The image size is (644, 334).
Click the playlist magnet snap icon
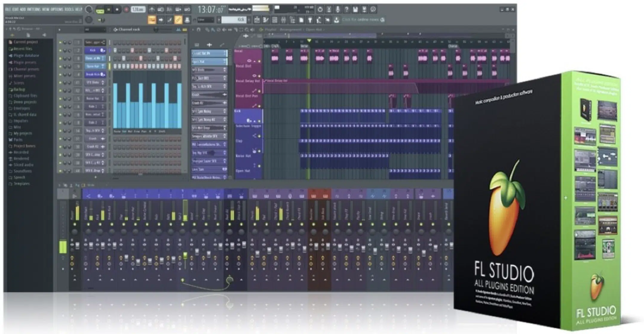pyautogui.click(x=199, y=30)
